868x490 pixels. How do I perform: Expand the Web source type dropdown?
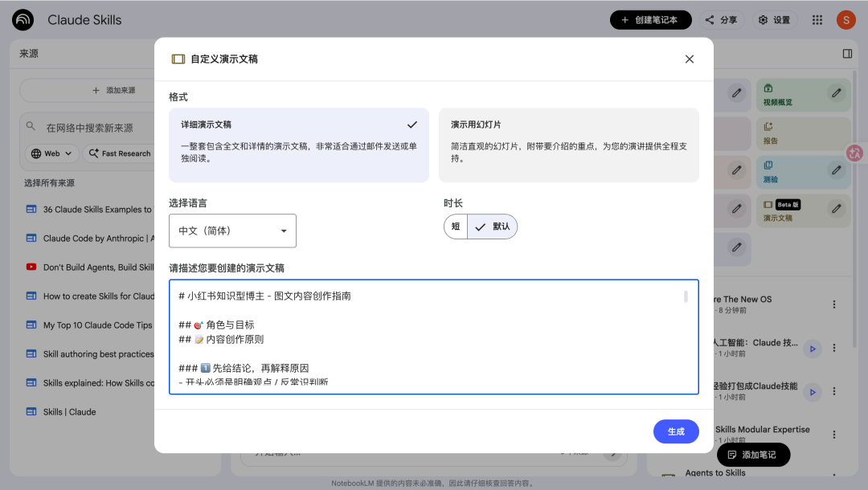[52, 153]
